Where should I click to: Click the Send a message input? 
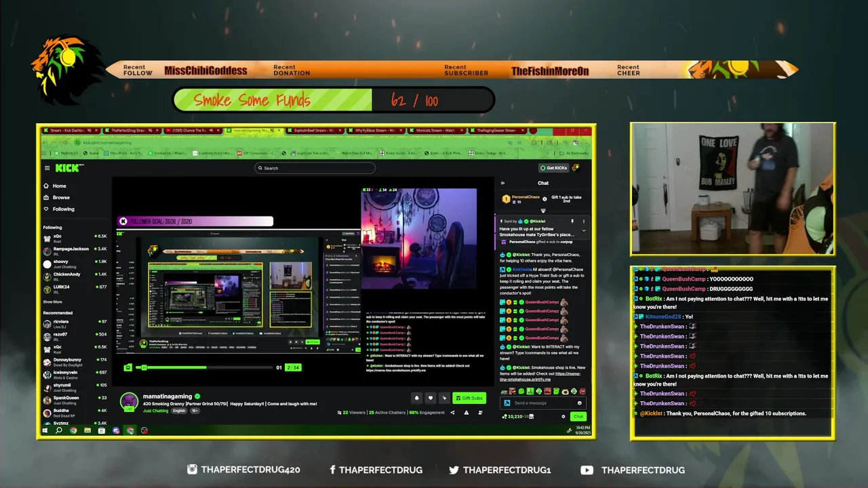point(542,403)
